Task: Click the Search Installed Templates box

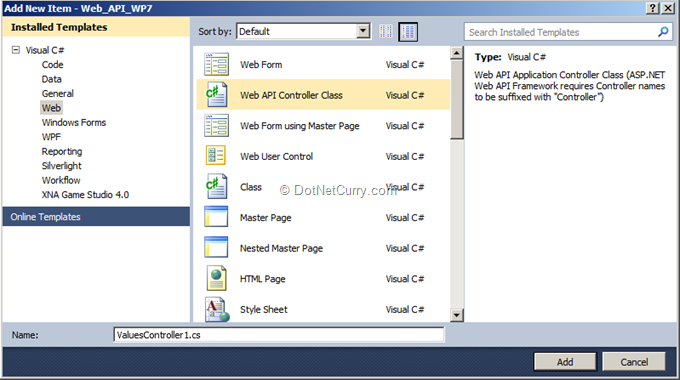Action: click(568, 32)
